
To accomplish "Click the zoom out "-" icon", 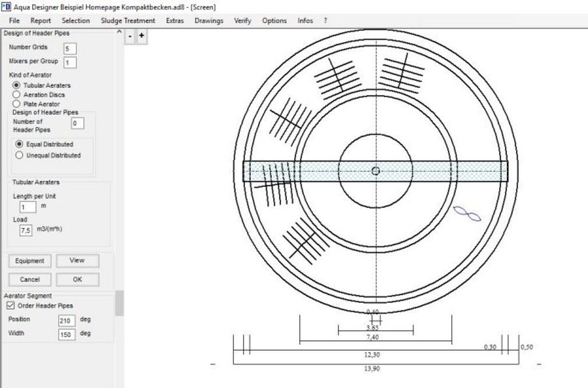I will (129, 36).
